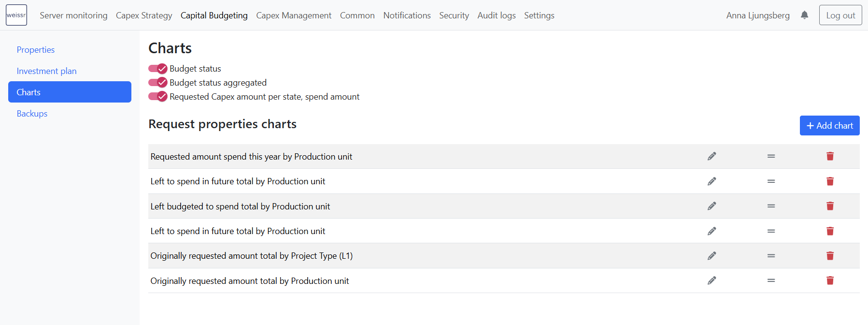Grab reorder handle for 'Requested amount spend this year'

pyautogui.click(x=771, y=156)
